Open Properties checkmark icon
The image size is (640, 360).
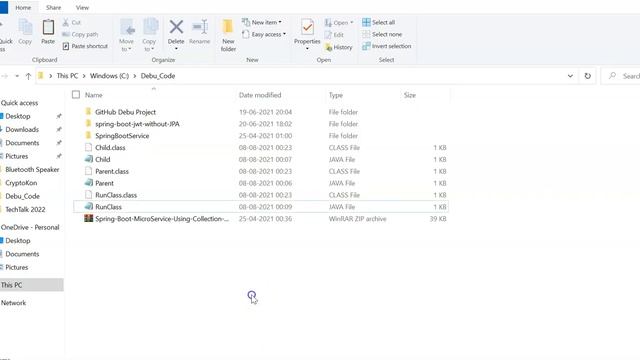[307, 27]
